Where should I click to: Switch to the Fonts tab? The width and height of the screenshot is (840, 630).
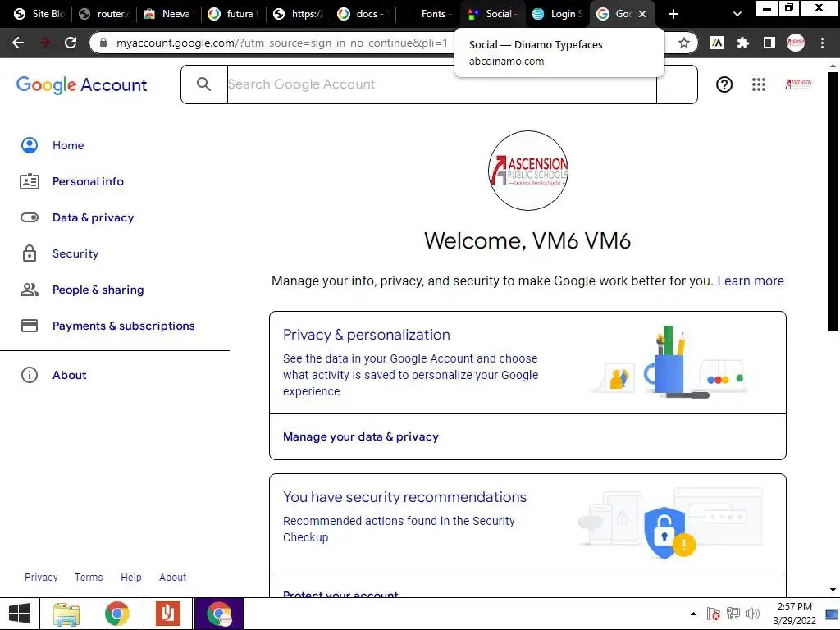click(428, 14)
